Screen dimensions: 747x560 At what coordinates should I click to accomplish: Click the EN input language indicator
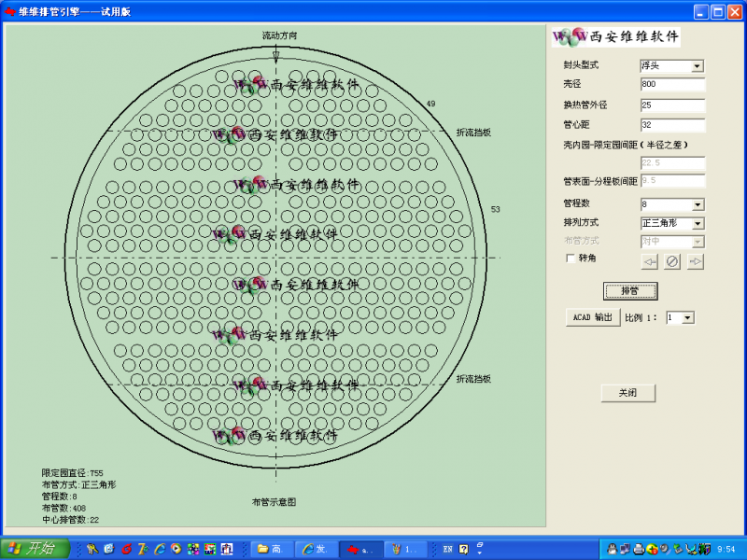click(x=448, y=549)
